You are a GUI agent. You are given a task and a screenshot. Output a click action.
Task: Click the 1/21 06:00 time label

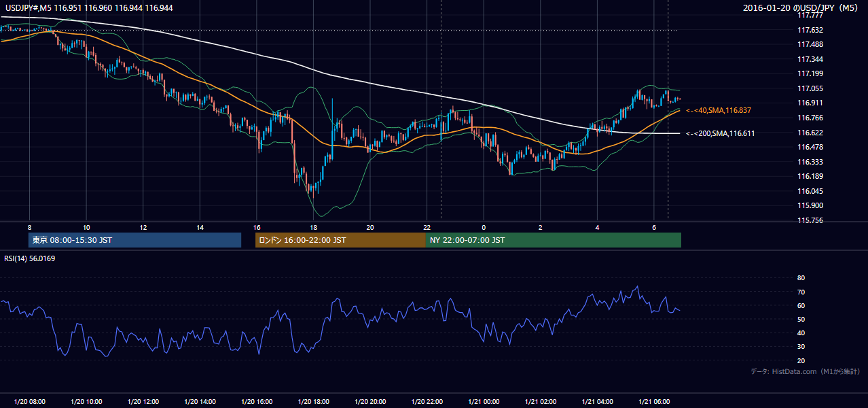tap(653, 402)
